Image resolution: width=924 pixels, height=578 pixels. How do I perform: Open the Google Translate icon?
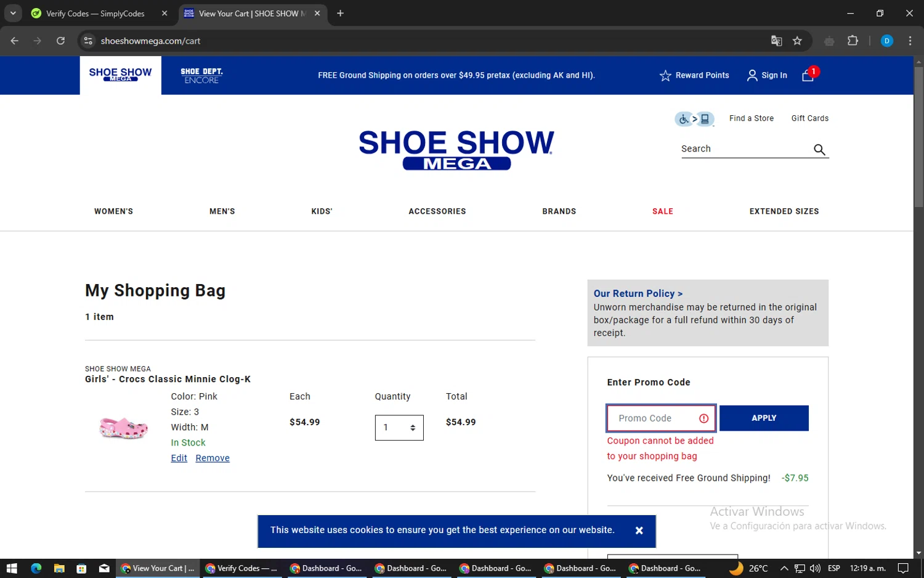(776, 41)
